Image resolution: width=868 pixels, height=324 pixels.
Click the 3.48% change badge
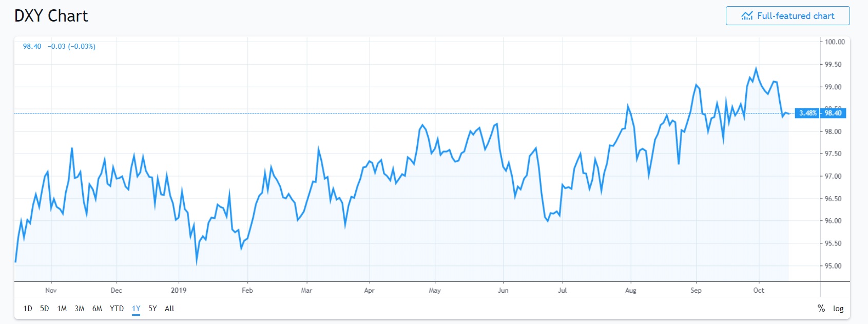click(808, 113)
